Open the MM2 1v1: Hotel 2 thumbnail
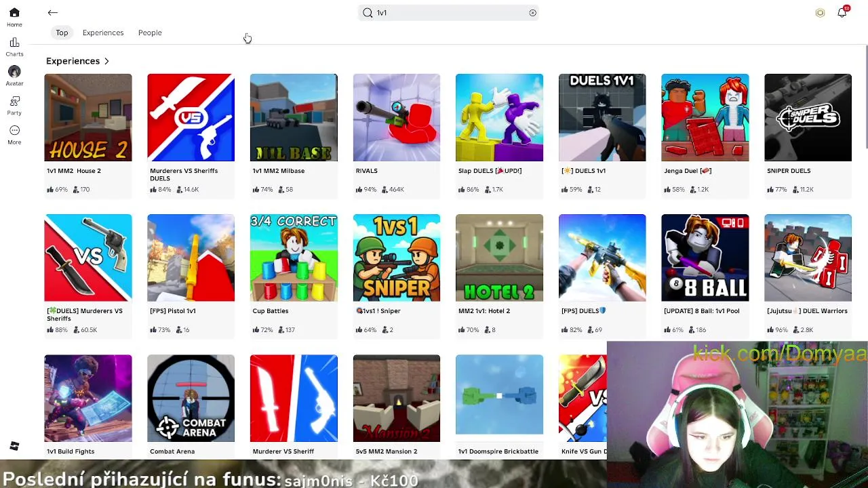 [499, 258]
